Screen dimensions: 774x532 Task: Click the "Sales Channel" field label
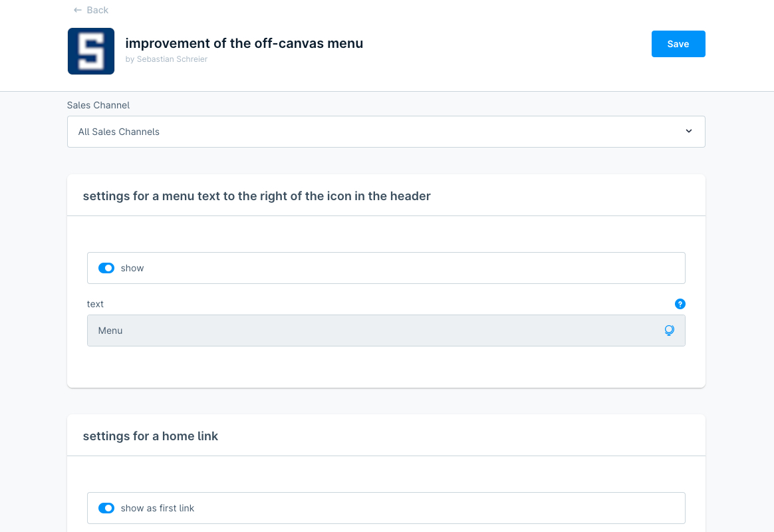point(98,105)
